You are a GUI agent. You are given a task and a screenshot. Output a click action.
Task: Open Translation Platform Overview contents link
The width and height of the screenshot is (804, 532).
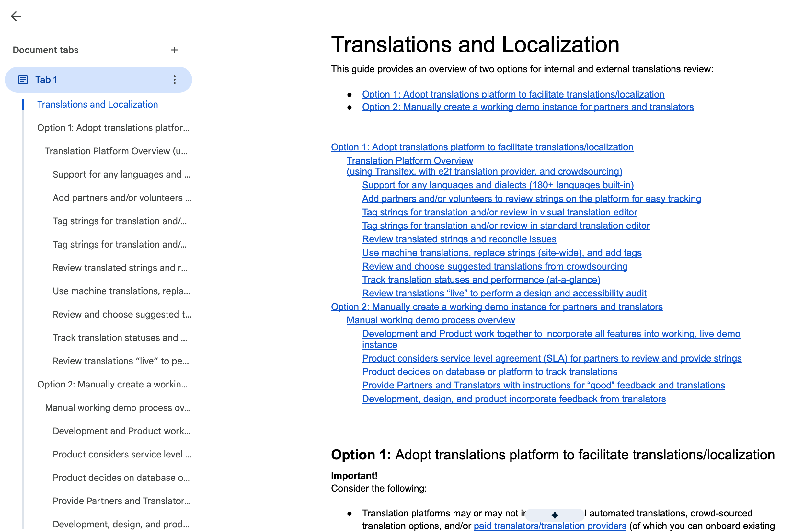[484, 166]
